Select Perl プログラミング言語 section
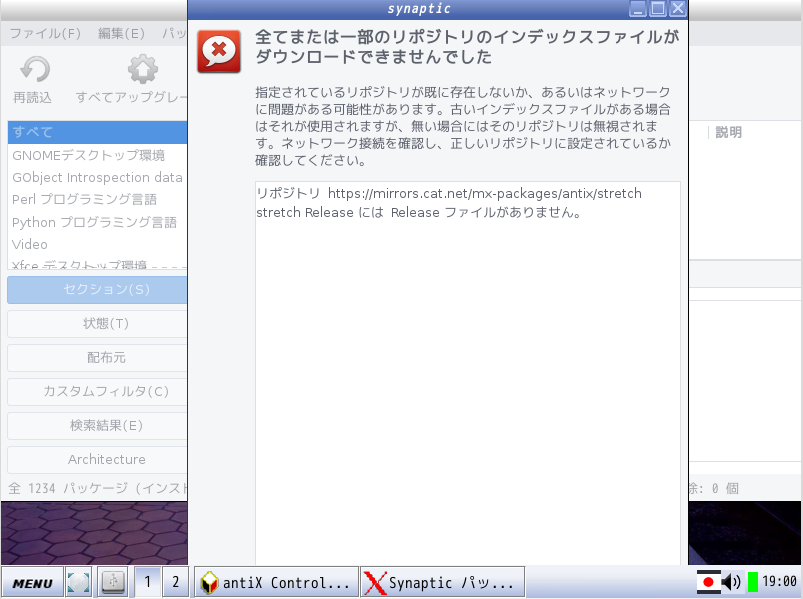 point(97,200)
